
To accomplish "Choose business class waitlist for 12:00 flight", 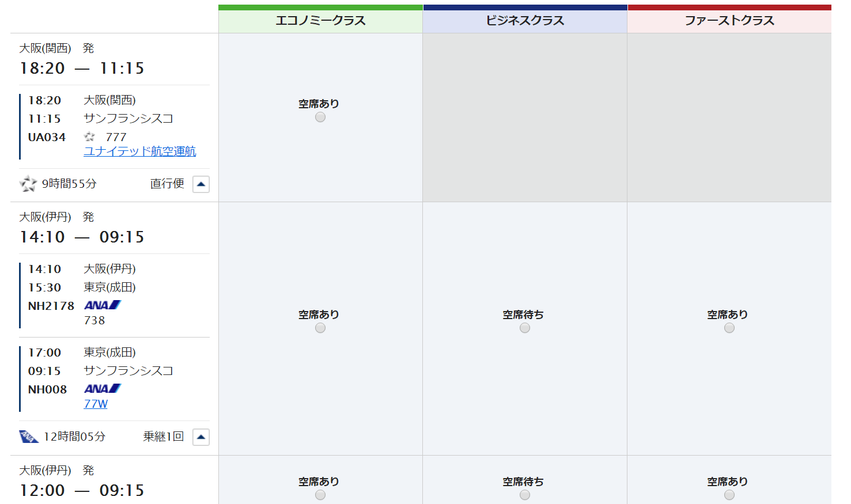I will 524,495.
